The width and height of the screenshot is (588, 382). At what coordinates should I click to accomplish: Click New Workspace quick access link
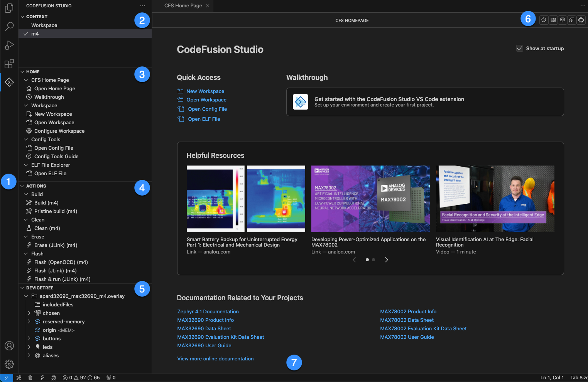coord(205,91)
